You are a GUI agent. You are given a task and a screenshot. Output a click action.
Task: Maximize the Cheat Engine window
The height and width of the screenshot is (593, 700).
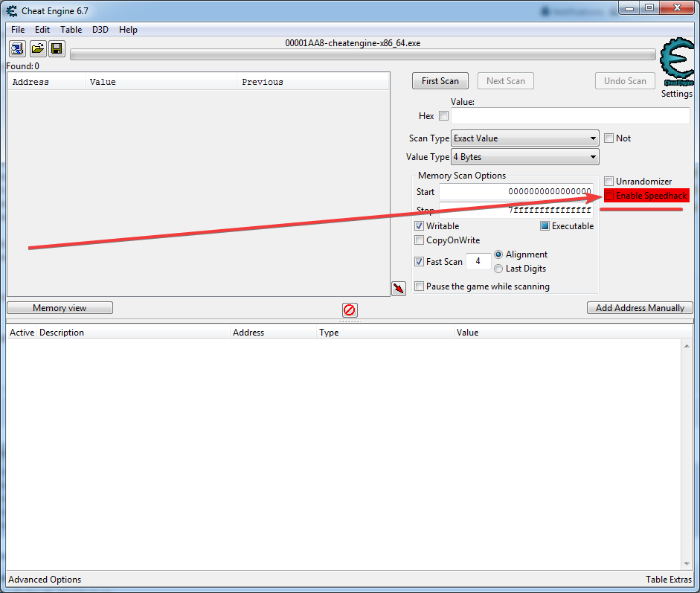pos(649,8)
